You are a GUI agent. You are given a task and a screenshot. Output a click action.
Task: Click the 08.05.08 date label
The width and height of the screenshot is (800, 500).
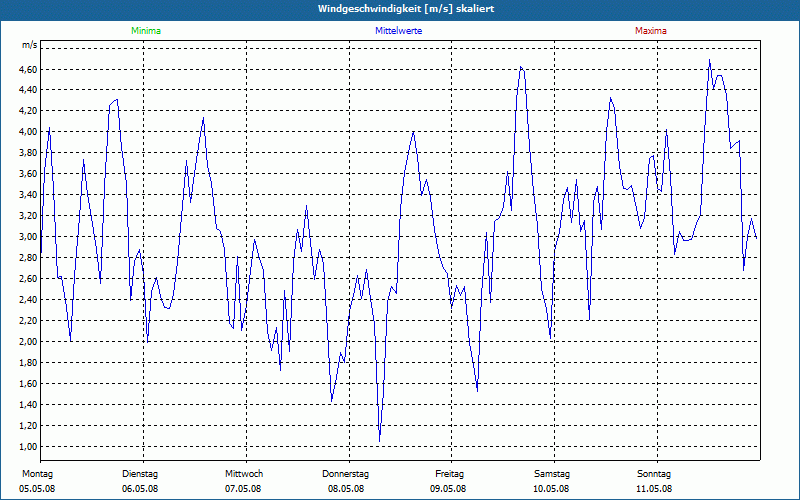coord(346,489)
